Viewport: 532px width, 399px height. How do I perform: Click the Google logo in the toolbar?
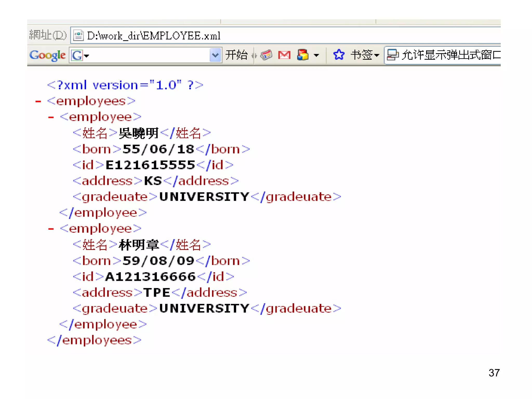click(x=47, y=55)
